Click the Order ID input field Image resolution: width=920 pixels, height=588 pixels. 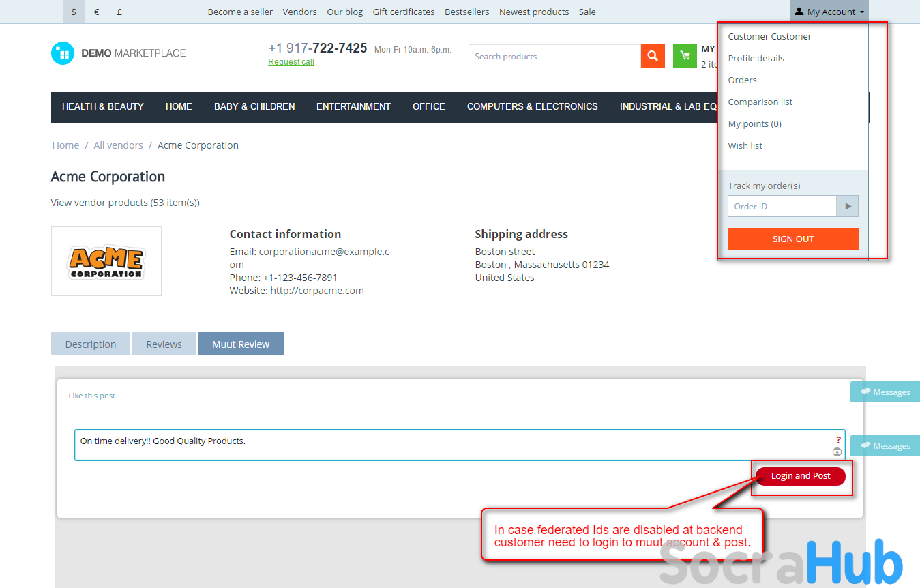tap(782, 206)
